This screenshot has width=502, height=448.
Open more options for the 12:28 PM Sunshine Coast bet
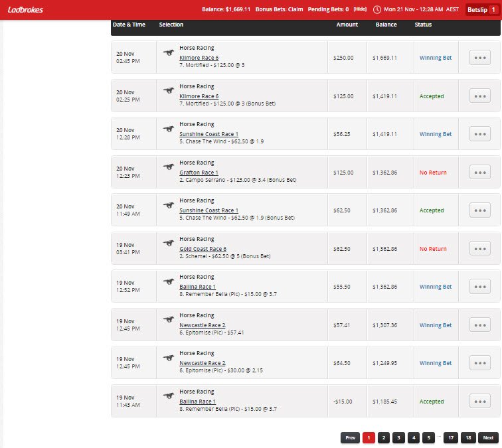(x=480, y=134)
